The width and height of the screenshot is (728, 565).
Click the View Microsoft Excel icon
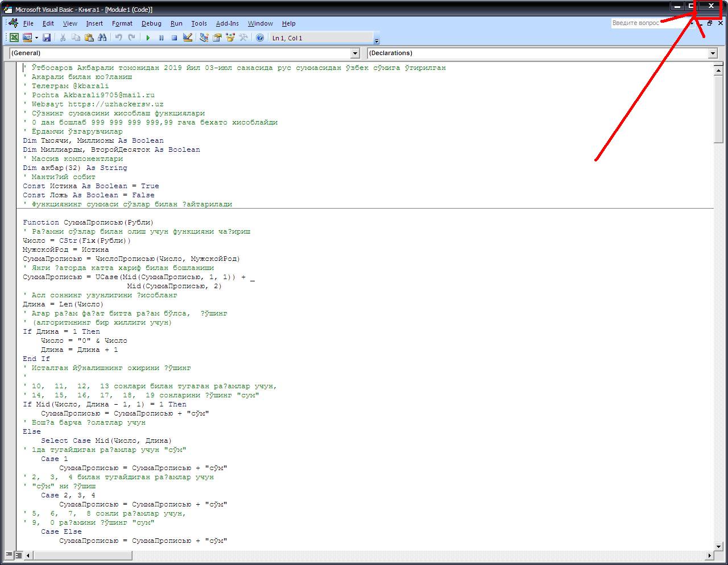point(14,38)
